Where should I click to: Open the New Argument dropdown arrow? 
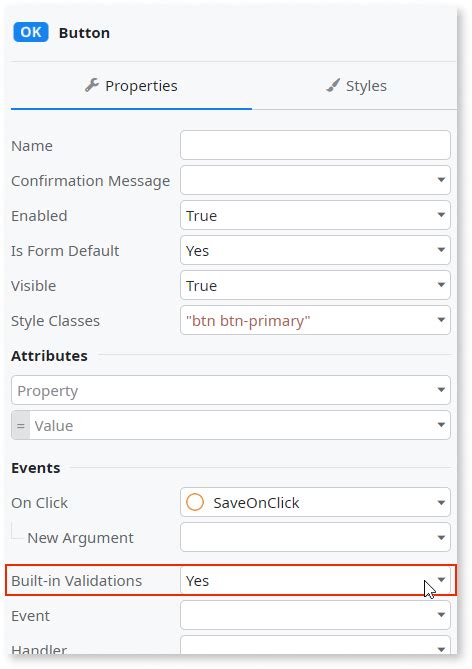pyautogui.click(x=441, y=537)
